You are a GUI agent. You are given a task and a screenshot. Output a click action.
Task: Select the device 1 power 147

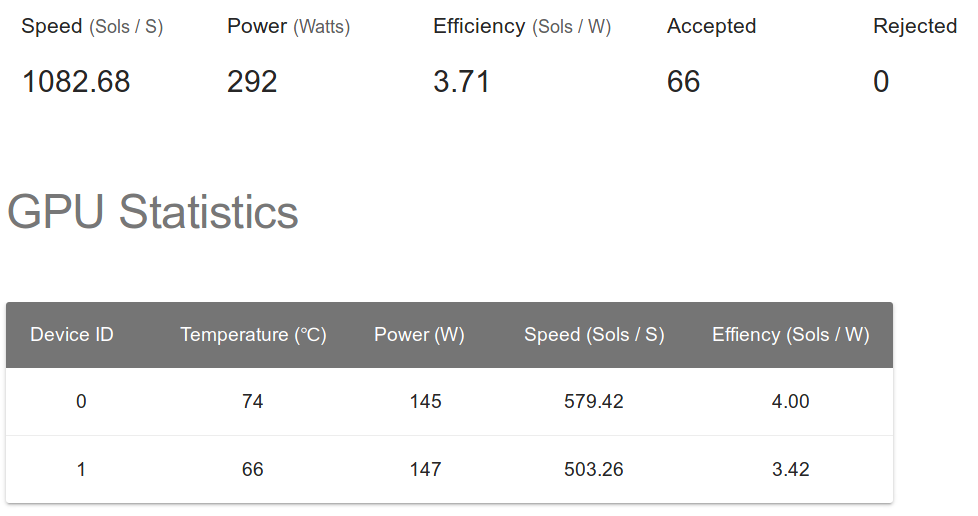click(x=425, y=469)
